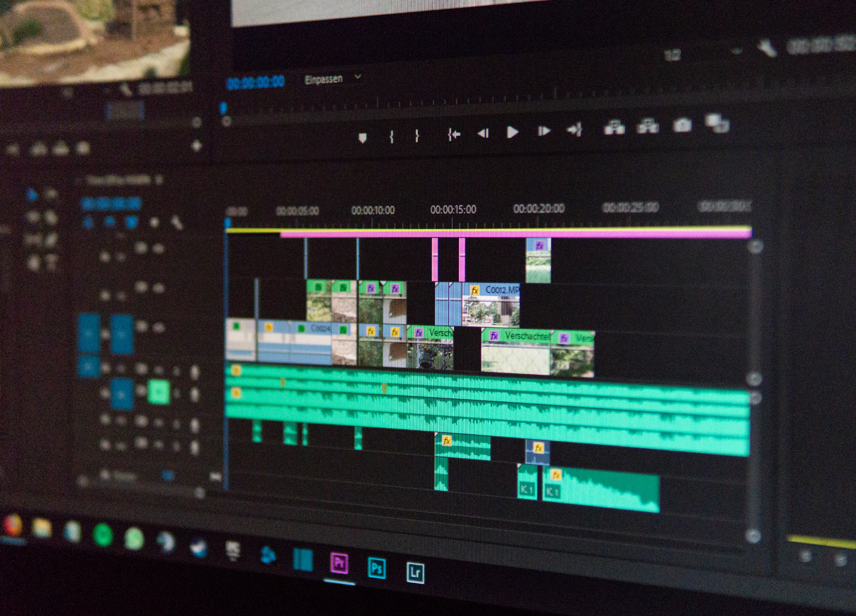Toggle the green highlighted audio track button
856x616 pixels.
[x=159, y=392]
